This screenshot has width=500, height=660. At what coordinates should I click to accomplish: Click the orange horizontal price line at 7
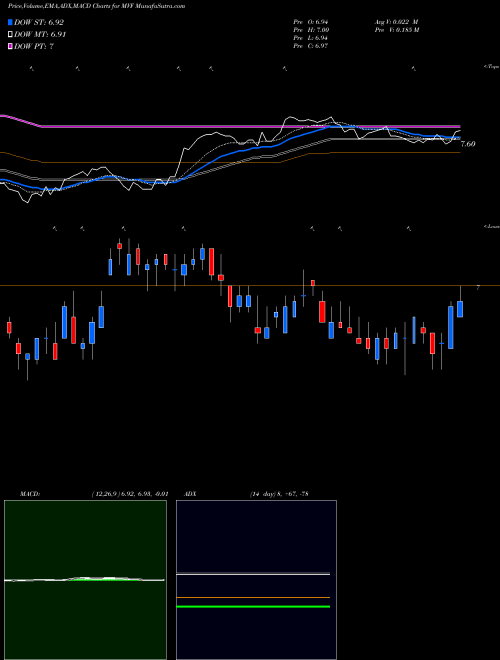pos(250,286)
